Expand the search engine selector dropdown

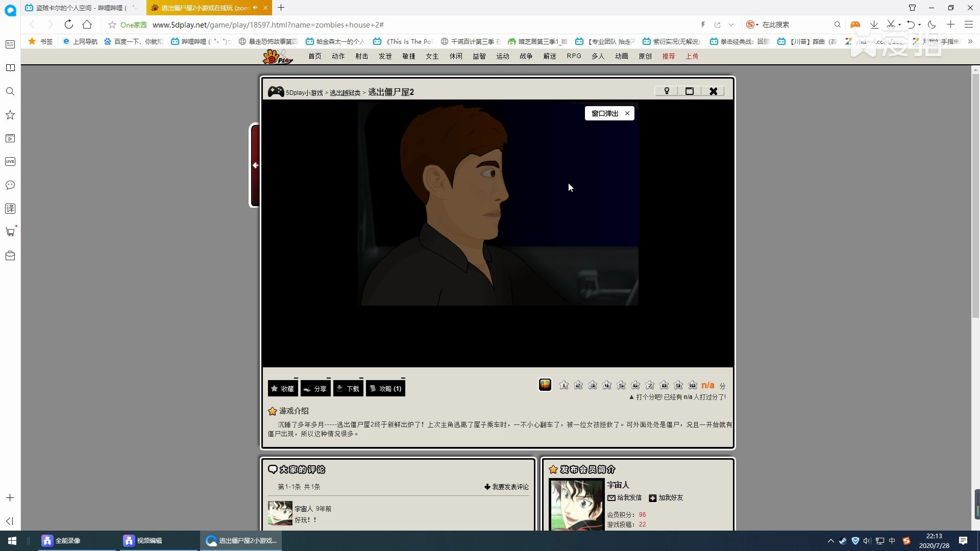click(x=757, y=24)
